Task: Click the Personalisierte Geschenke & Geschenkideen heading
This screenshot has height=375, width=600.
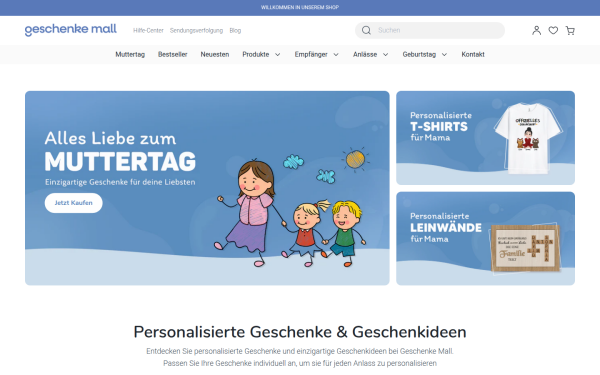Action: tap(300, 332)
